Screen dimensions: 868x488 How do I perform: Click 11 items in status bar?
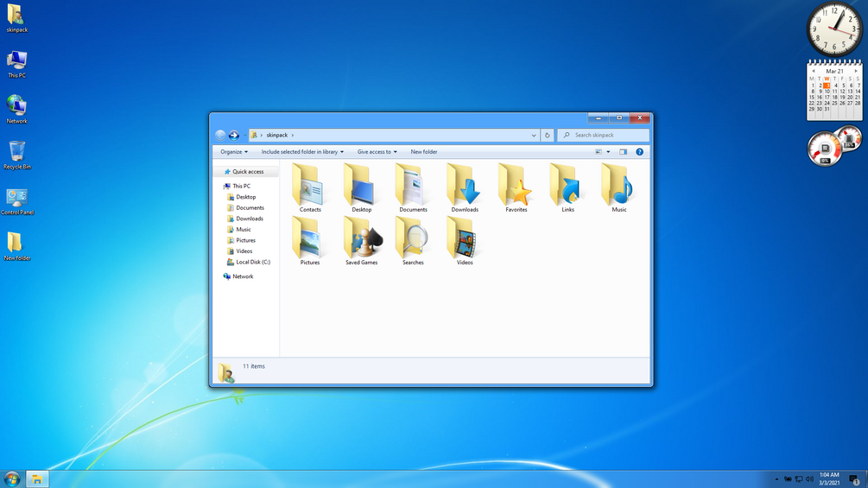pyautogui.click(x=254, y=366)
